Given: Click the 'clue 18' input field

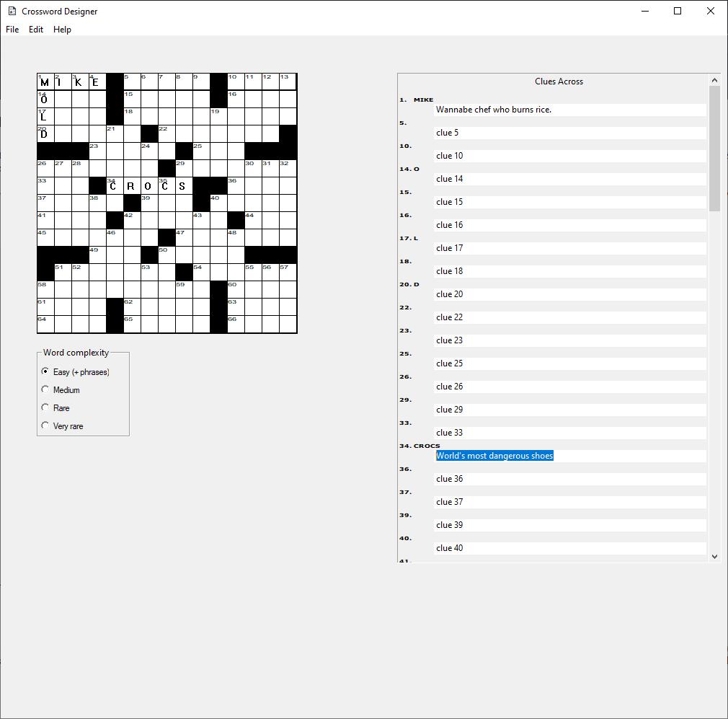Looking at the screenshot, I should tap(570, 271).
